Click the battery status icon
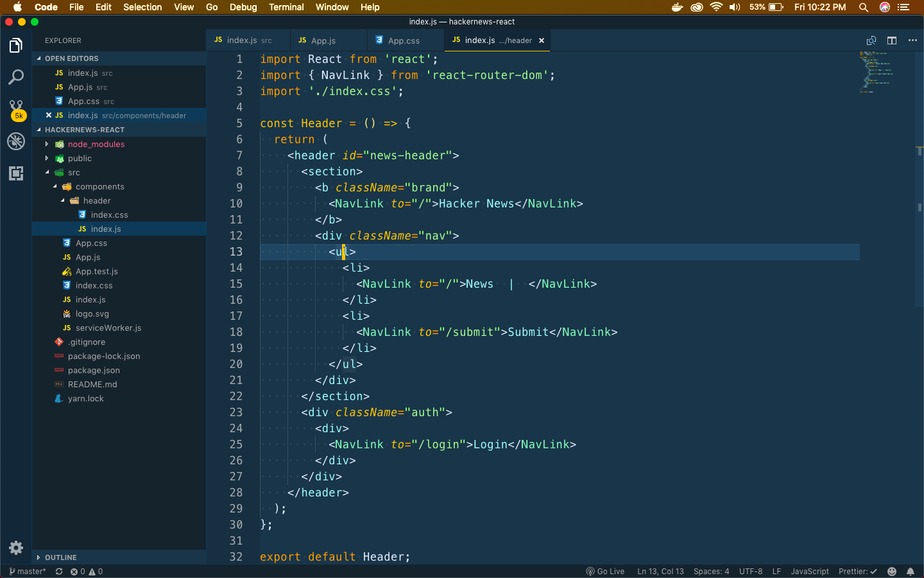Viewport: 924px width, 578px height. point(776,7)
